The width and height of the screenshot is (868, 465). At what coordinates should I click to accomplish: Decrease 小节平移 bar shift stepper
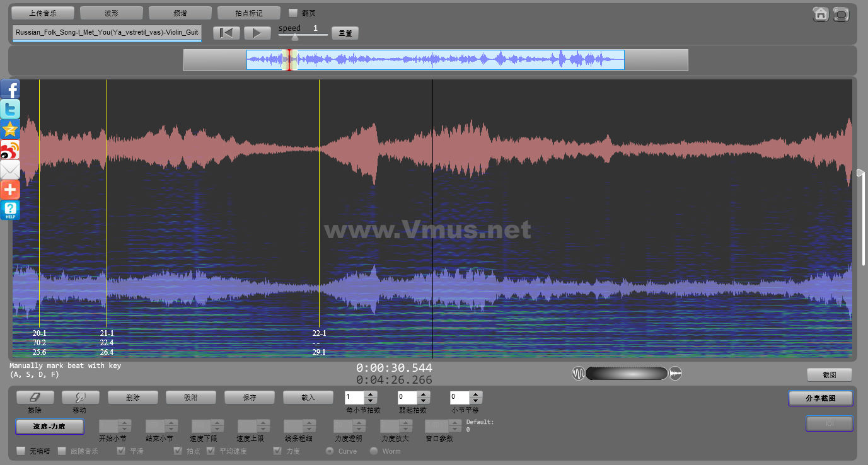point(477,401)
